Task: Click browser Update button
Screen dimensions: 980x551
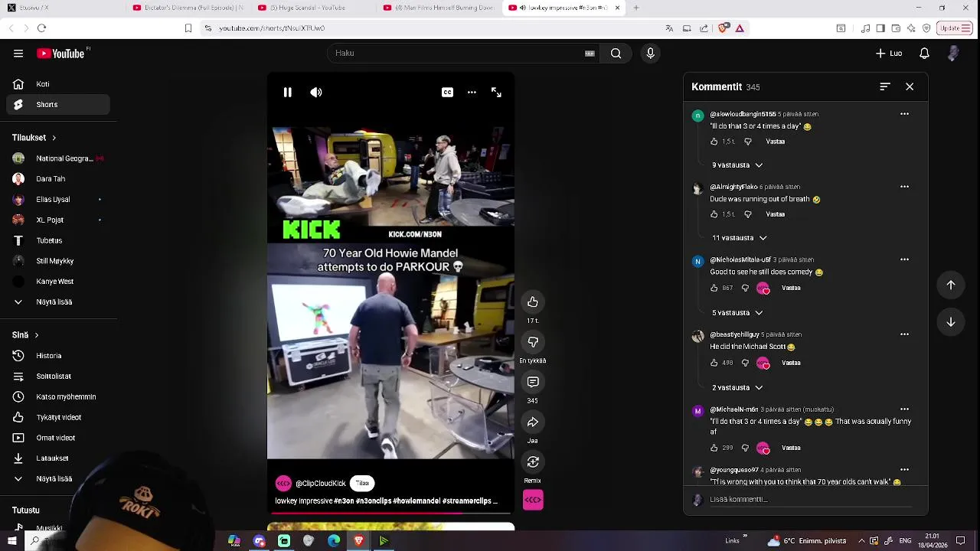Action: click(x=954, y=28)
